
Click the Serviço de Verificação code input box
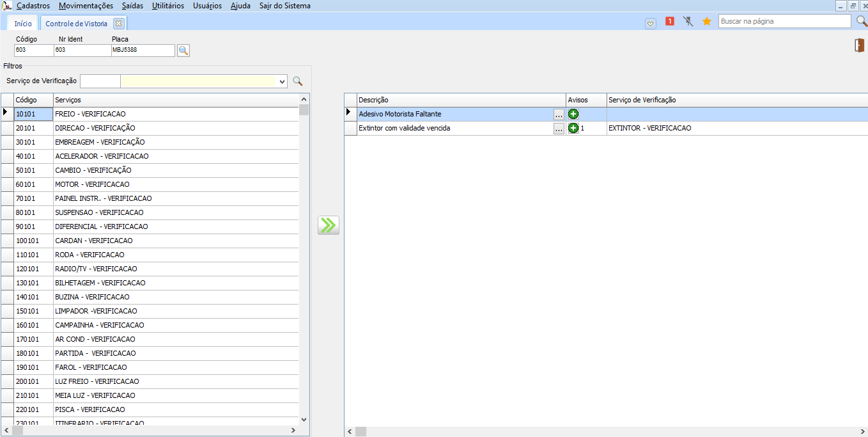click(100, 81)
